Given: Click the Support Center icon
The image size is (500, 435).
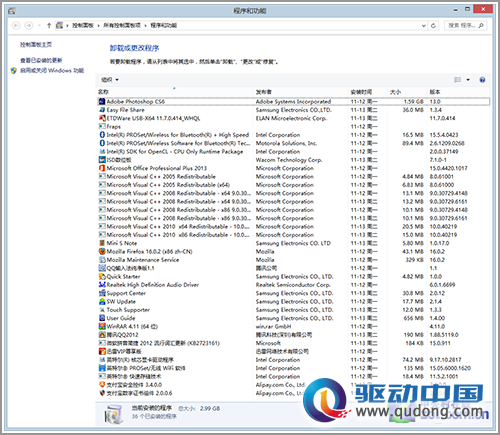Looking at the screenshot, I should pyautogui.click(x=102, y=293).
